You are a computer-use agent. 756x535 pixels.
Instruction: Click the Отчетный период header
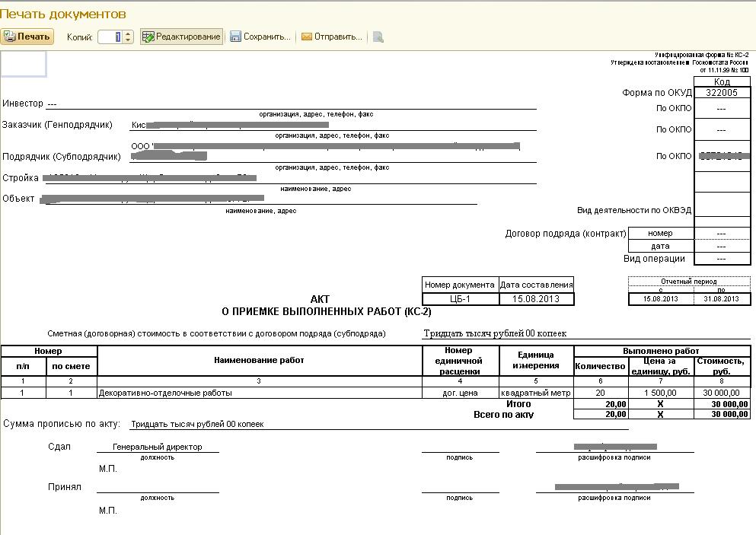pos(689,282)
